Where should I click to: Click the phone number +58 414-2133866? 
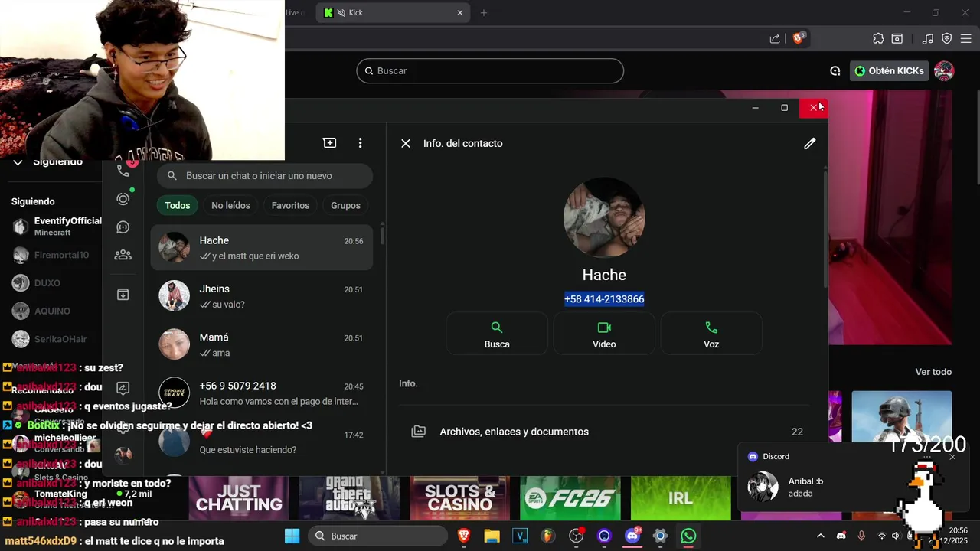click(604, 299)
